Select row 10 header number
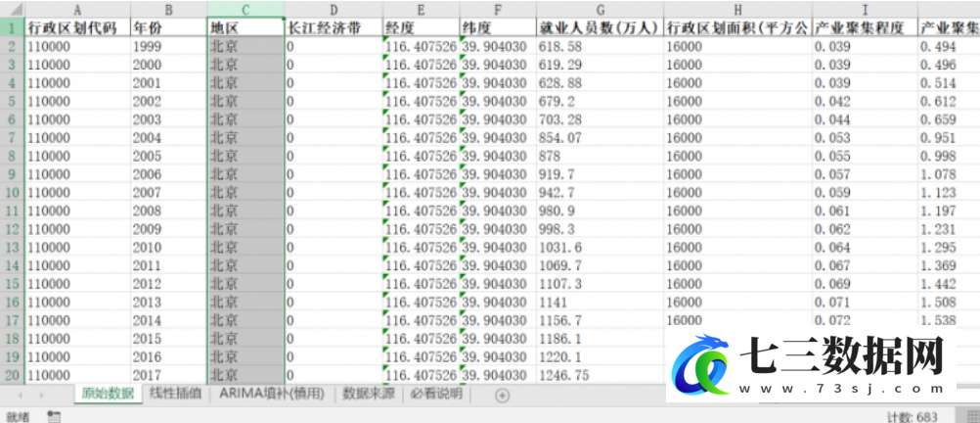Screen dimensions: 980x423 (x=12, y=192)
